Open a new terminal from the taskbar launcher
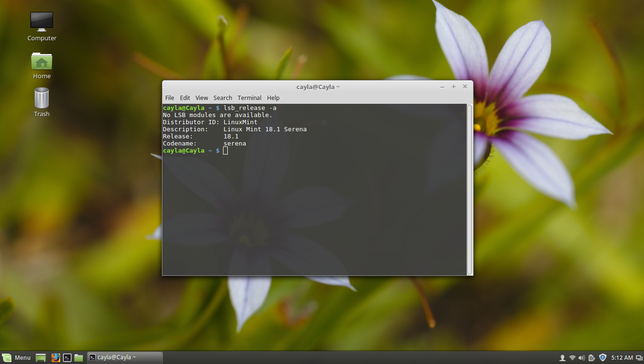The height and width of the screenshot is (364, 644). [67, 357]
